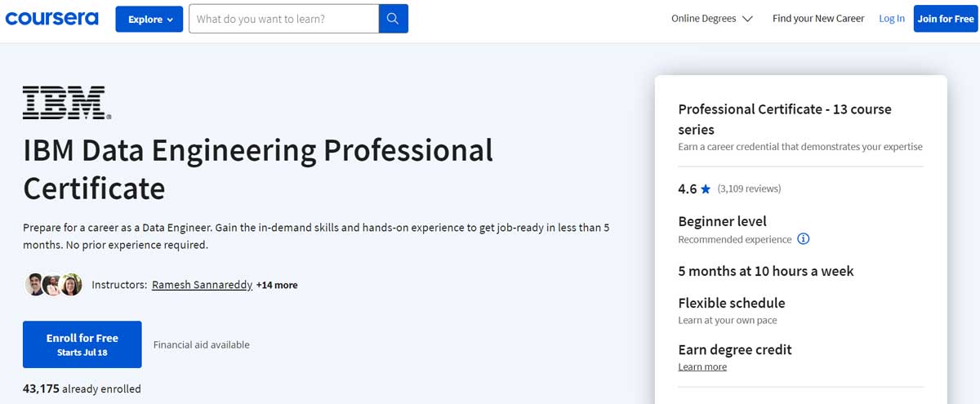The image size is (980, 404).
Task: Click the IBM logo
Action: (x=67, y=103)
